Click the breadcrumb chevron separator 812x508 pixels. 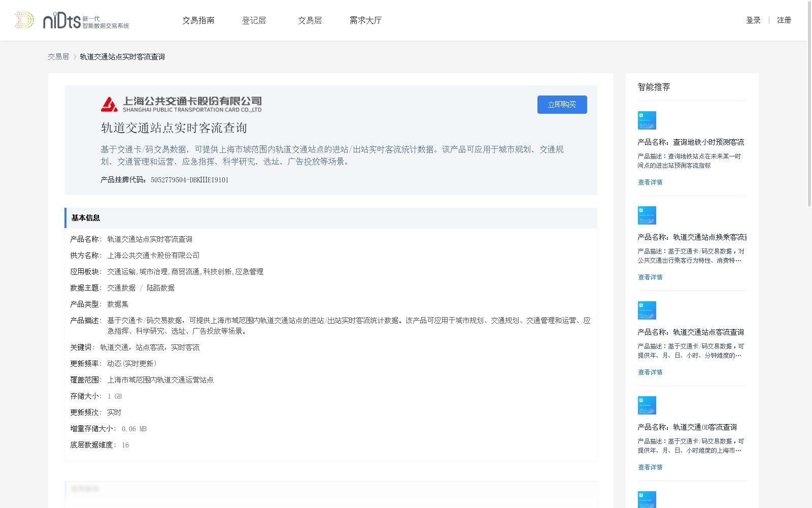coord(75,57)
